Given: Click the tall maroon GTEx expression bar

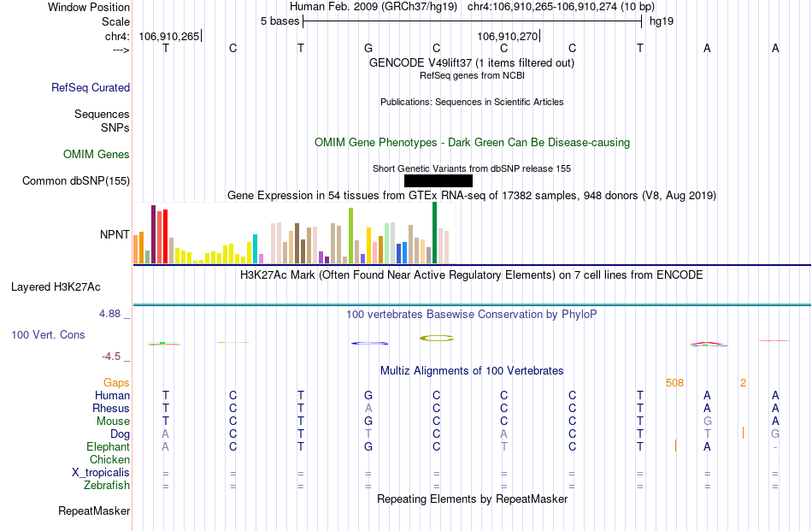Looking at the screenshot, I should 153,234.
